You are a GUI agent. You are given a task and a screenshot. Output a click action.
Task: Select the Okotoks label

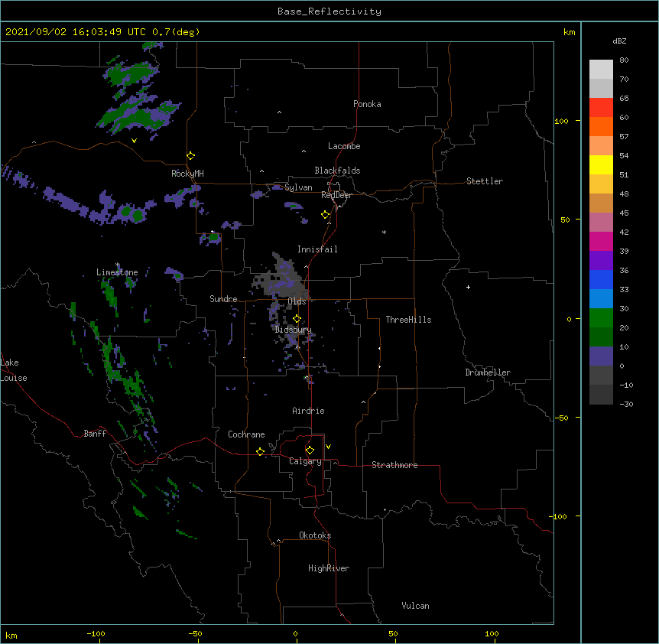click(315, 535)
